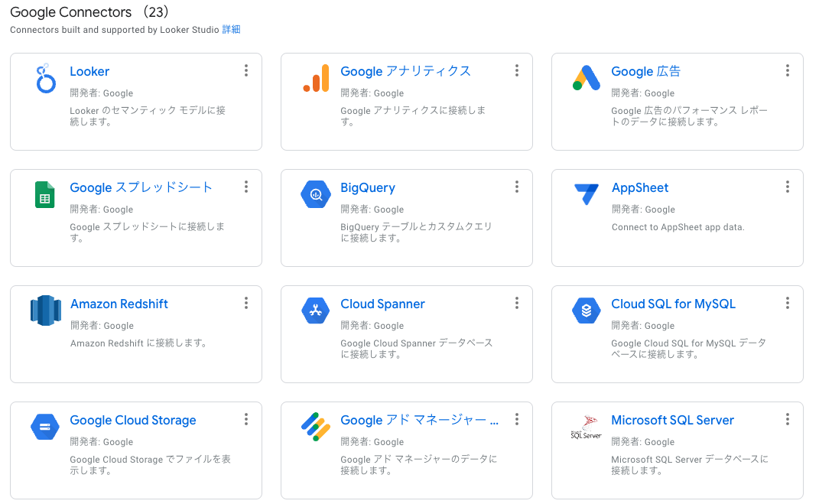The width and height of the screenshot is (819, 504).
Task: Click the Cloud SQL for MySQL icon
Action: [x=586, y=311]
